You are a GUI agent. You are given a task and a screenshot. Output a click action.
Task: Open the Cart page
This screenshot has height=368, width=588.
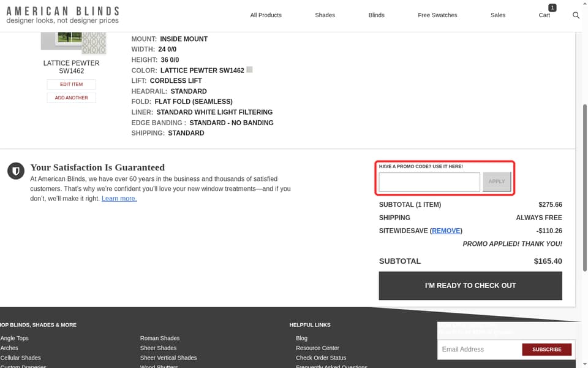pyautogui.click(x=544, y=15)
